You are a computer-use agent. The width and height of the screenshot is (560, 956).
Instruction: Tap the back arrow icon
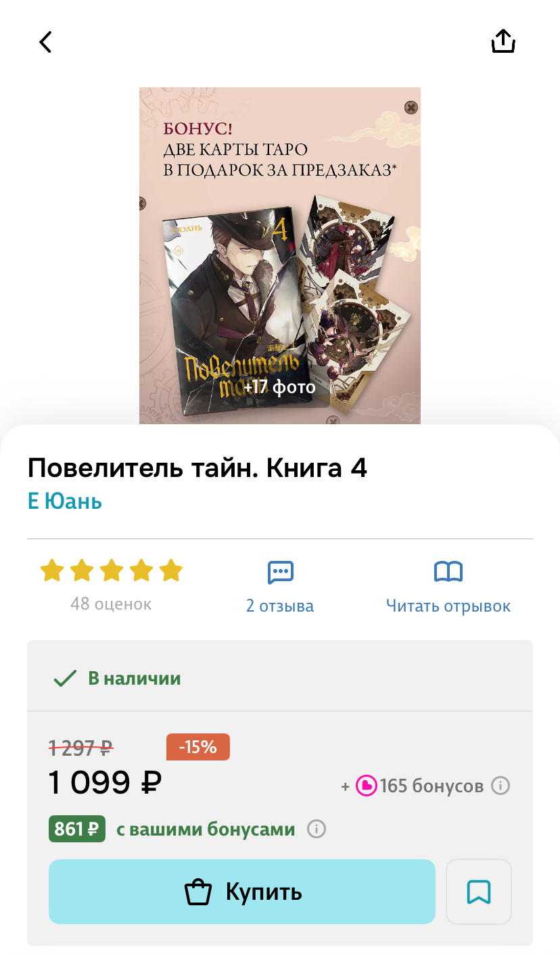[45, 42]
